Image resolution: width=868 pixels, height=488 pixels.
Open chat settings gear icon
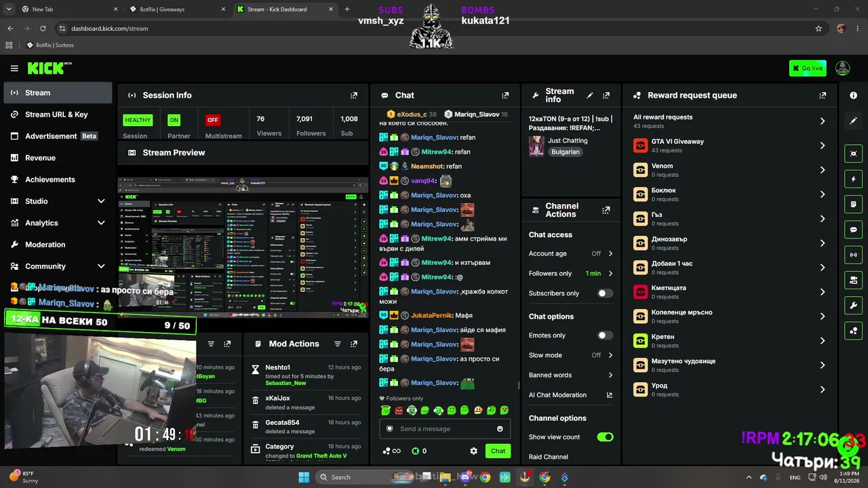(473, 451)
